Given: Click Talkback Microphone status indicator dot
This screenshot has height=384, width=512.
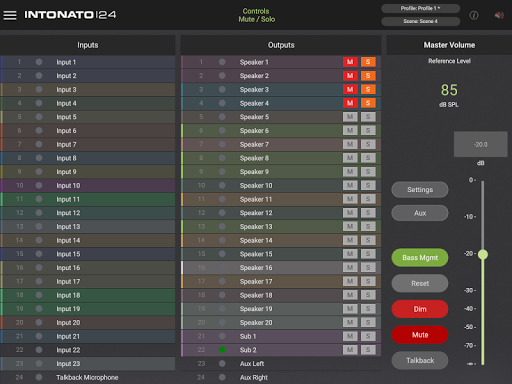Looking at the screenshot, I should [39, 377].
